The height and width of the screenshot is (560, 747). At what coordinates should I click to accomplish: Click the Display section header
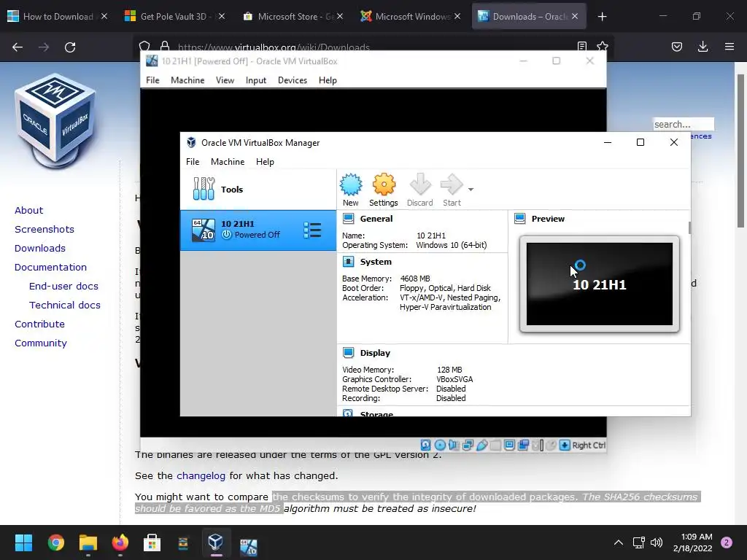[x=375, y=353]
